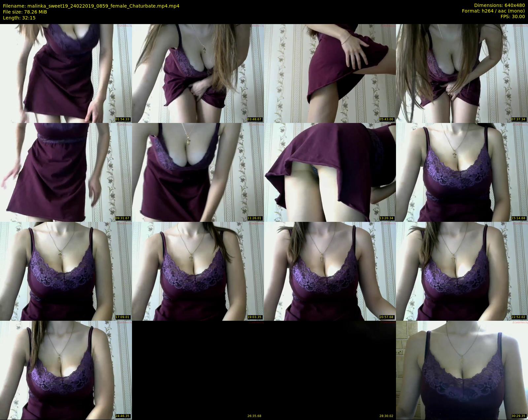Open the frame at 15:14.68

462,172
